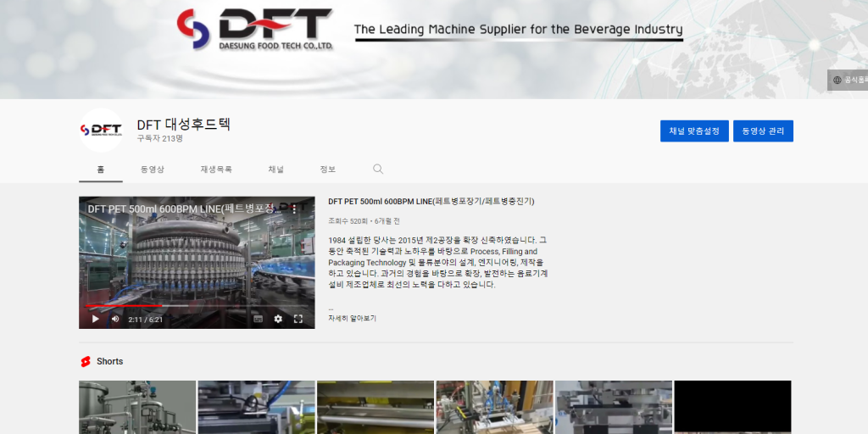Open video settings gear icon
868x434 pixels.
coord(278,319)
